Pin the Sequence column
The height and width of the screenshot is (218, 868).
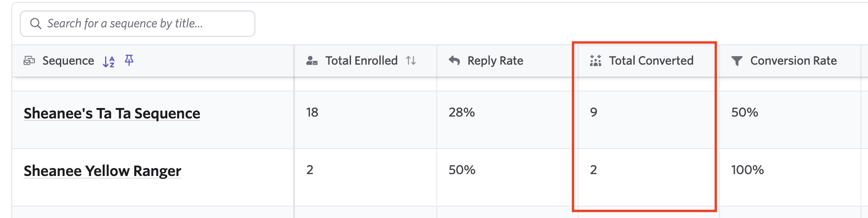[x=129, y=60]
